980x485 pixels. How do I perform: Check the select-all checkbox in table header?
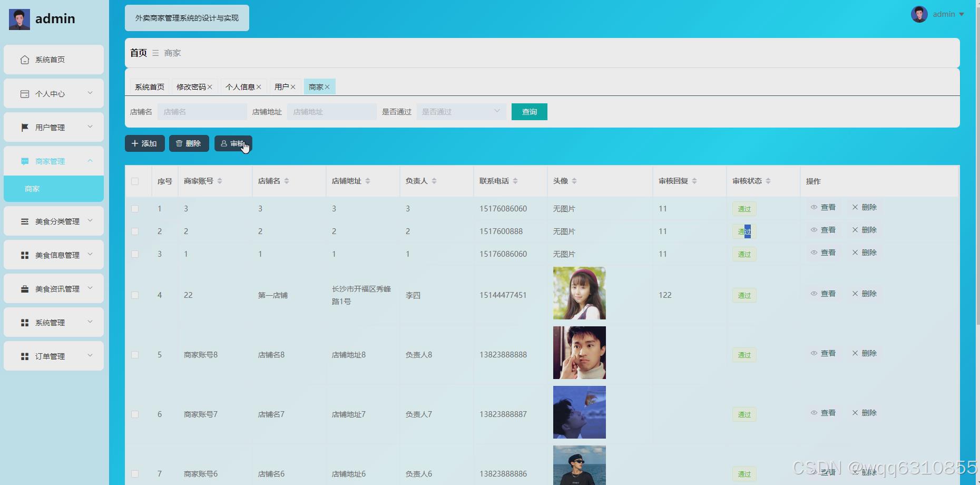[x=135, y=180]
